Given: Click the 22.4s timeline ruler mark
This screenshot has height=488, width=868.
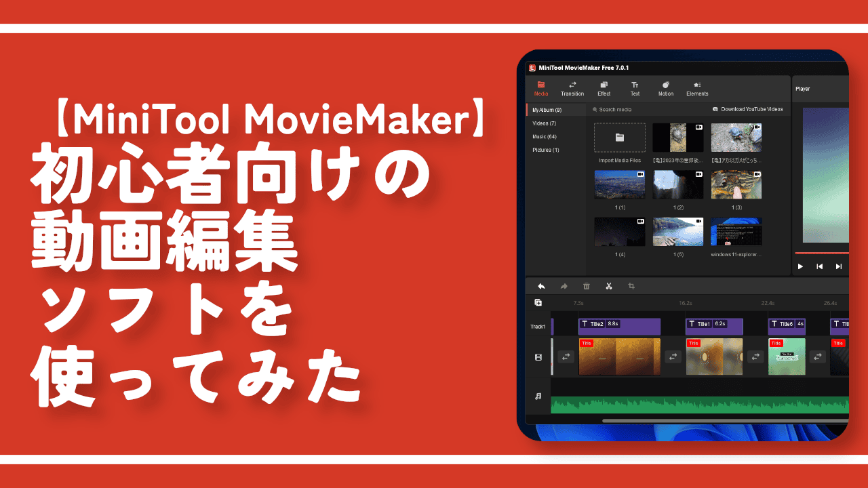Looking at the screenshot, I should tap(768, 303).
